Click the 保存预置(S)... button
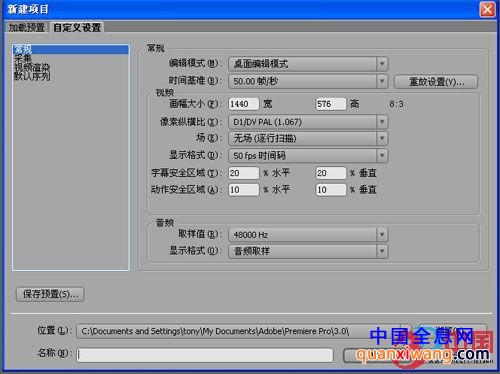This screenshot has width=500, height=374. click(50, 294)
